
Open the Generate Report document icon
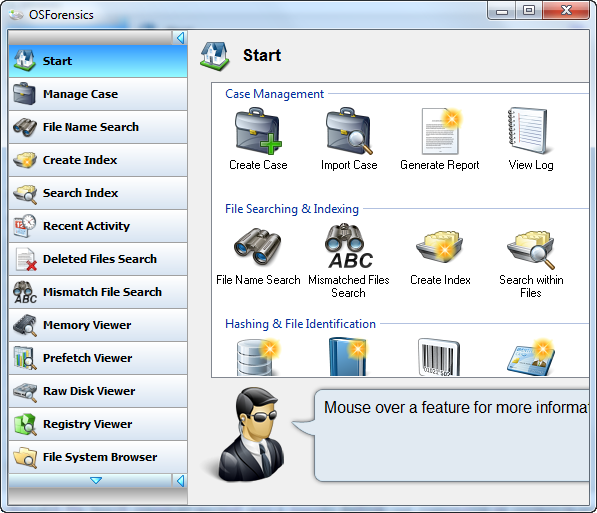441,131
